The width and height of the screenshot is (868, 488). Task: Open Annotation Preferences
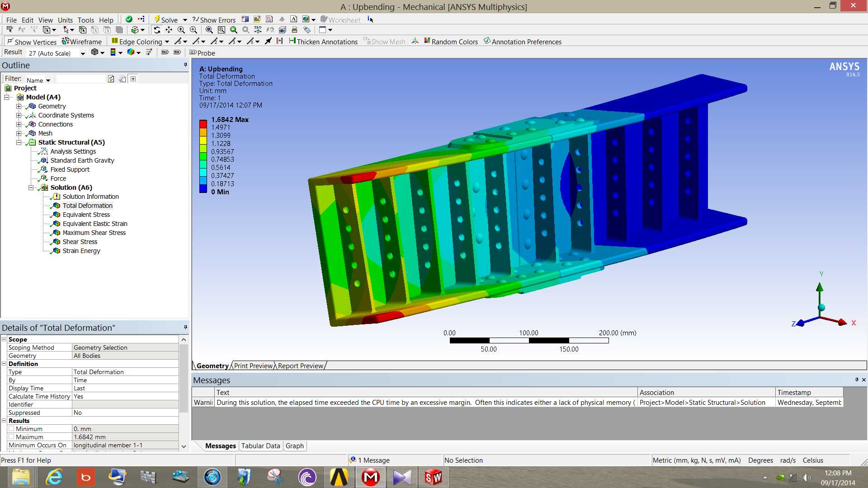pos(522,42)
